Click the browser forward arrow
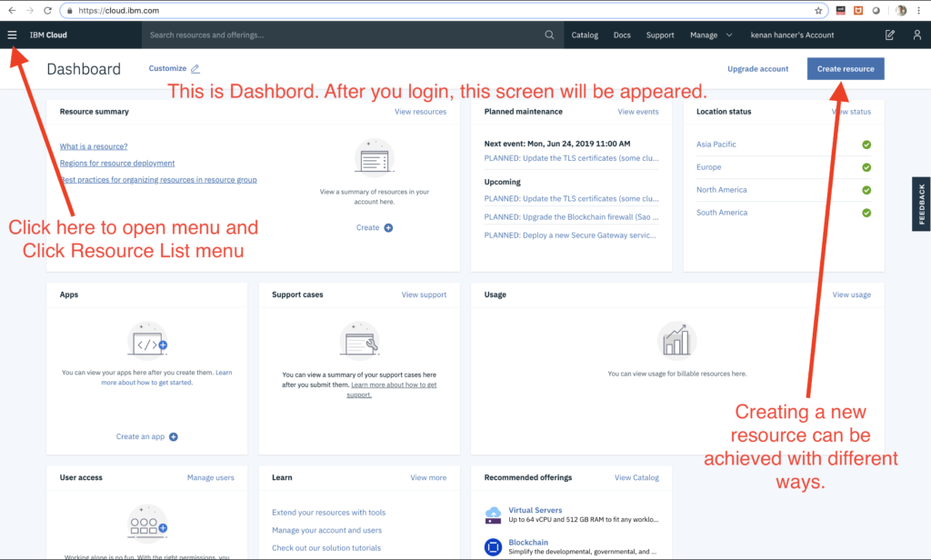Viewport: 931px width, 560px height. tap(30, 11)
